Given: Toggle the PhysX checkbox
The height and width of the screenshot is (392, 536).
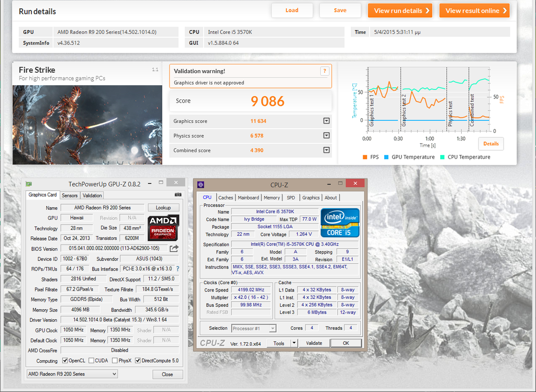Looking at the screenshot, I should 114,361.
